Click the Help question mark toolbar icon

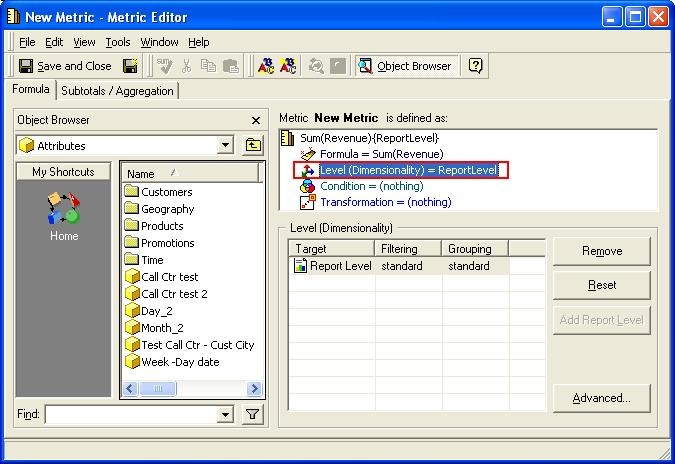475,66
